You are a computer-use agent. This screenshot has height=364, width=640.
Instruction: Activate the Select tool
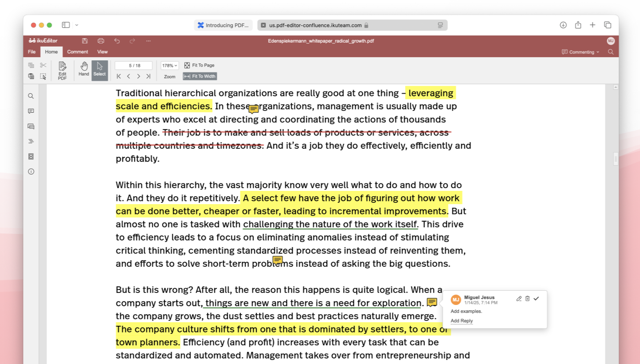click(x=99, y=71)
